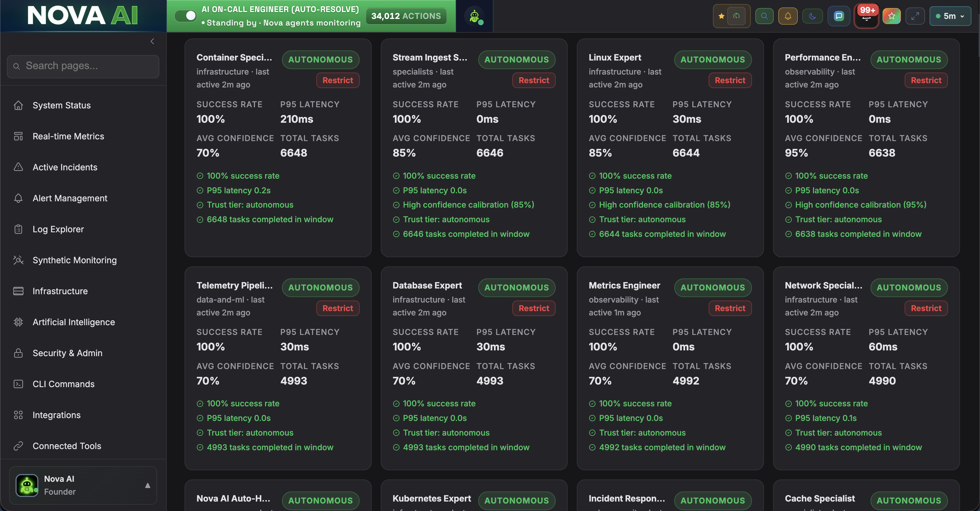Focus the Search pages input field

pyautogui.click(x=83, y=66)
